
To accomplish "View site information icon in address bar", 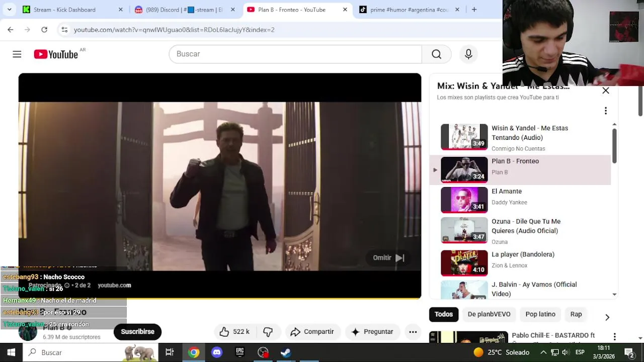I will tap(64, 30).
